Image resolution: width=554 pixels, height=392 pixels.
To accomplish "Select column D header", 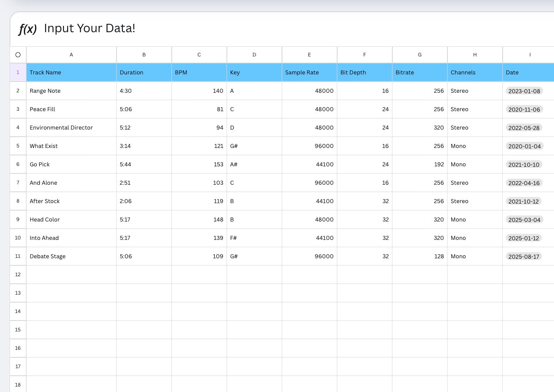I will coord(254,55).
